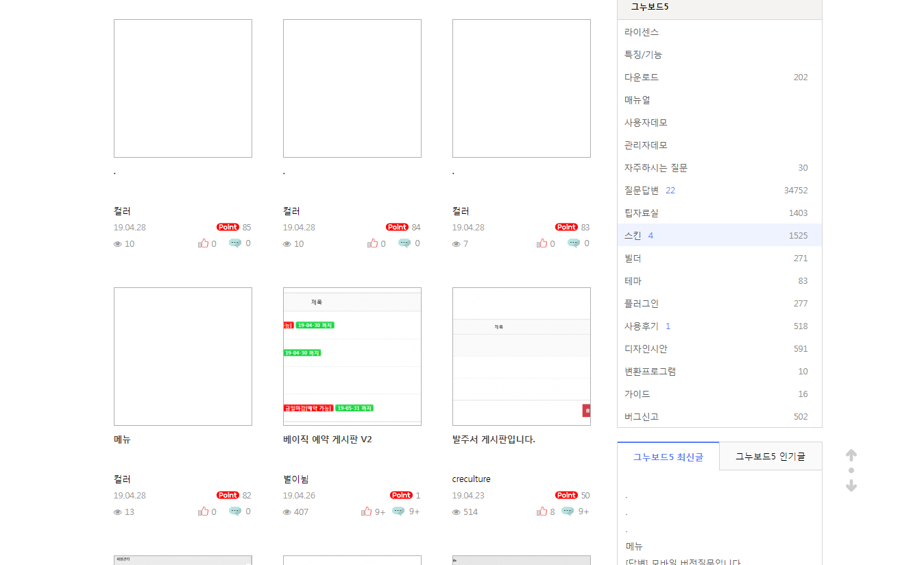Screen dimensions: 924x565
Task: Click the thumbs-up icon on creculture post
Action: 542,512
